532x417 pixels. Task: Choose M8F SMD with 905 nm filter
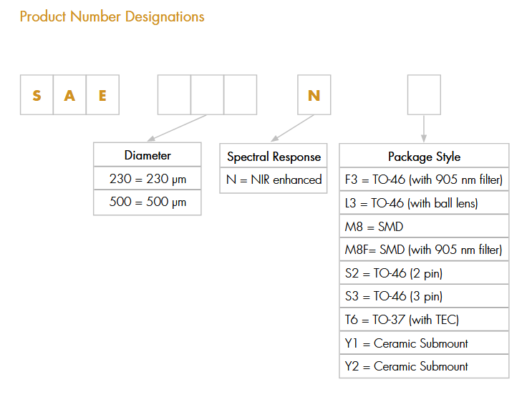pyautogui.click(x=424, y=250)
